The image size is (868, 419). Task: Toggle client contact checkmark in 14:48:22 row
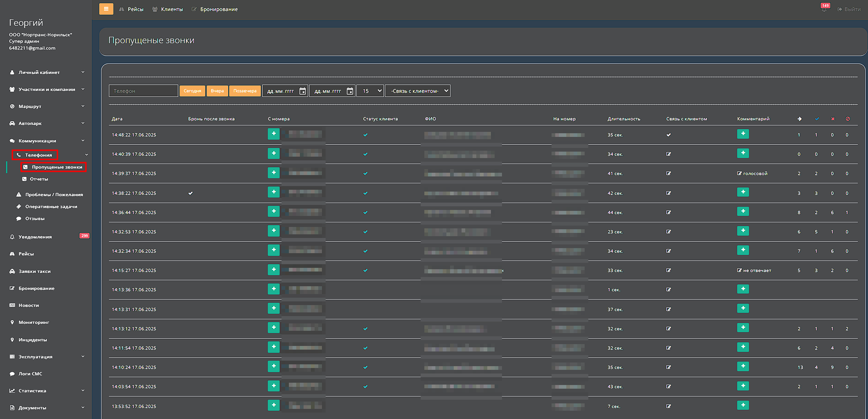[x=669, y=135]
